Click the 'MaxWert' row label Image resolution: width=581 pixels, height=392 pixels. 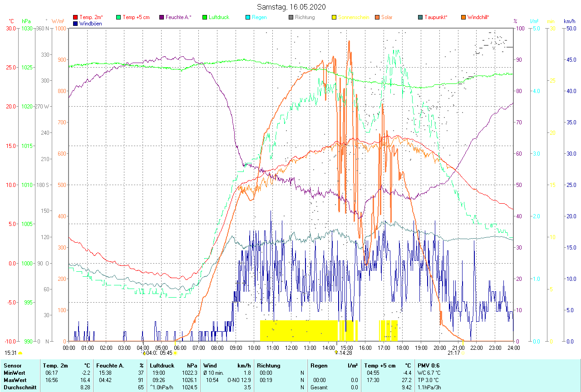click(x=14, y=380)
